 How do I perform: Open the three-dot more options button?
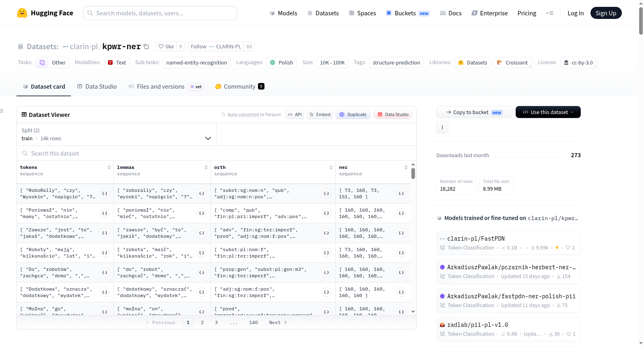click(442, 127)
